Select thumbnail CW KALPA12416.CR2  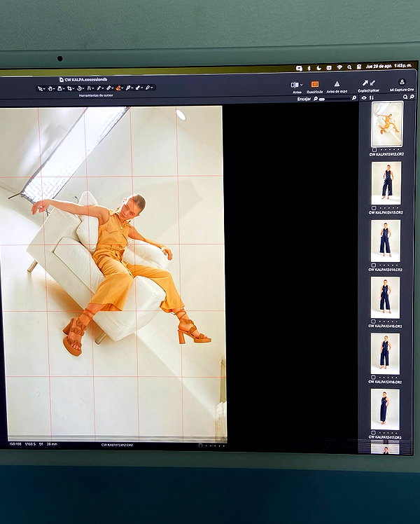[x=385, y=354]
